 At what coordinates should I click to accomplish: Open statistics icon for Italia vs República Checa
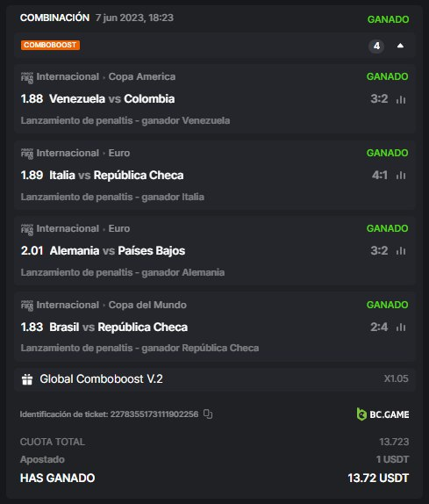coord(401,176)
